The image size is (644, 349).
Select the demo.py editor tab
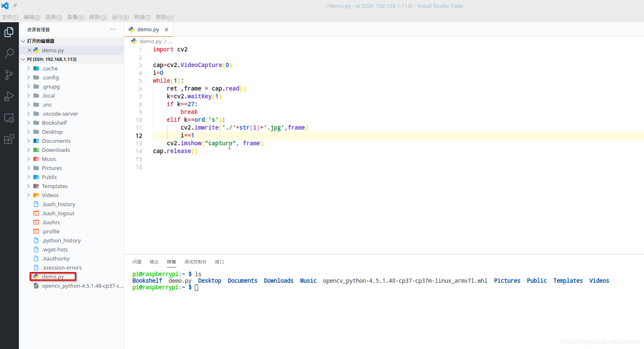click(148, 30)
